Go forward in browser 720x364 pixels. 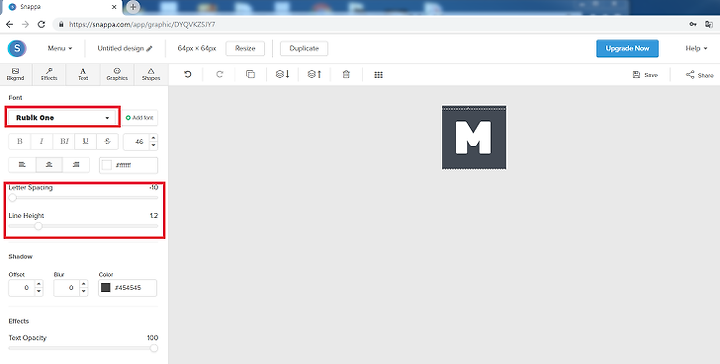(25, 24)
